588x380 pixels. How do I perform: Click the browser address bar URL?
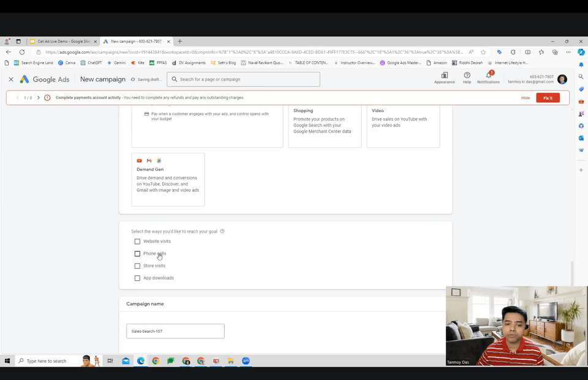[x=254, y=52]
